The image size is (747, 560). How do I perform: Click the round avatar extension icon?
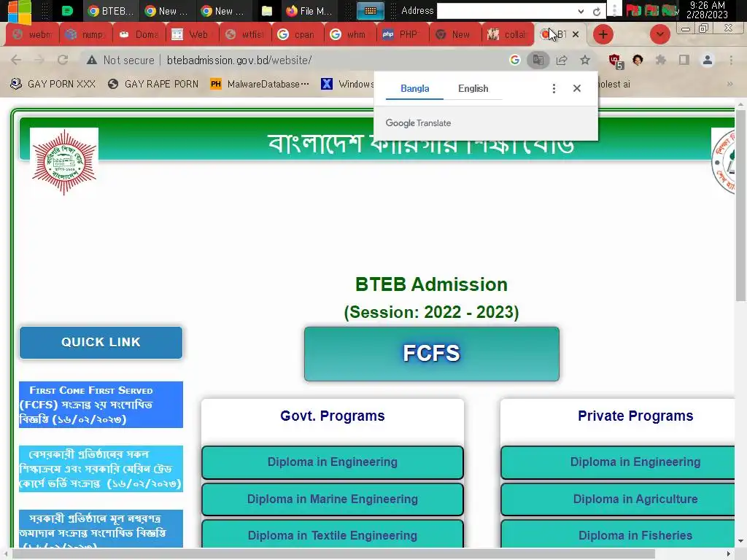[638, 60]
